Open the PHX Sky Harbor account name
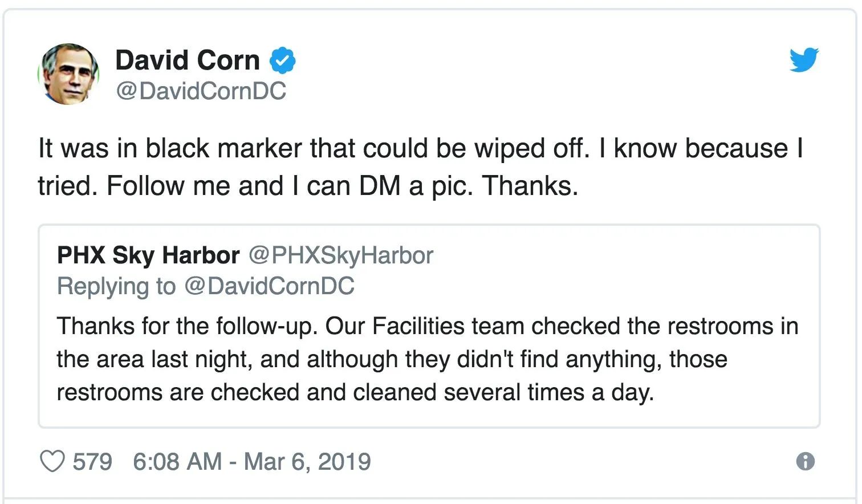Screen dimensions: 862x504 [147, 255]
